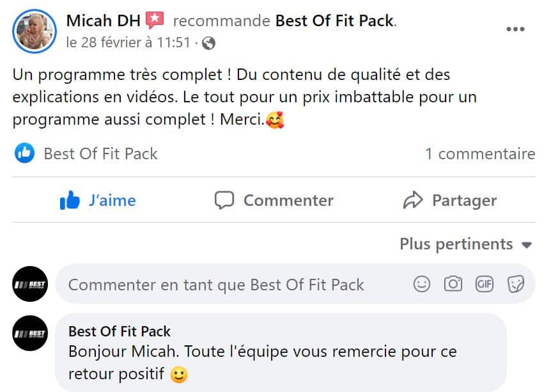Click the Partager share button

click(450, 201)
